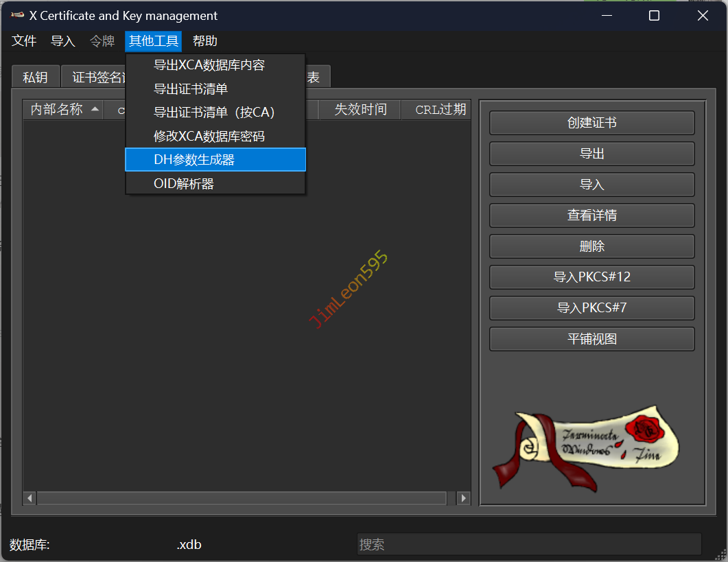Click 导入PKCS#12 button
The width and height of the screenshot is (728, 562).
click(x=591, y=277)
